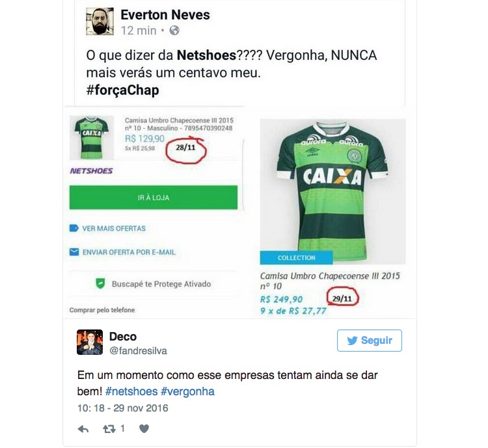Open Deco's profile avatar

(x=90, y=342)
